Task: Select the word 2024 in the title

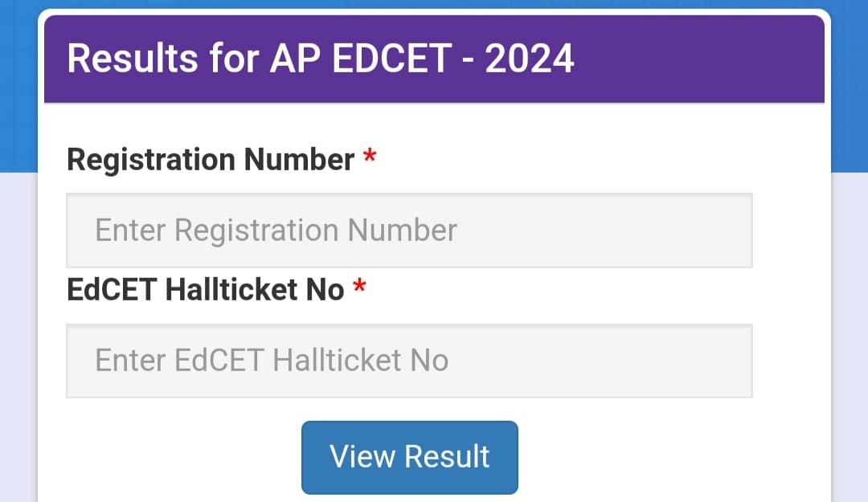Action: 529,58
